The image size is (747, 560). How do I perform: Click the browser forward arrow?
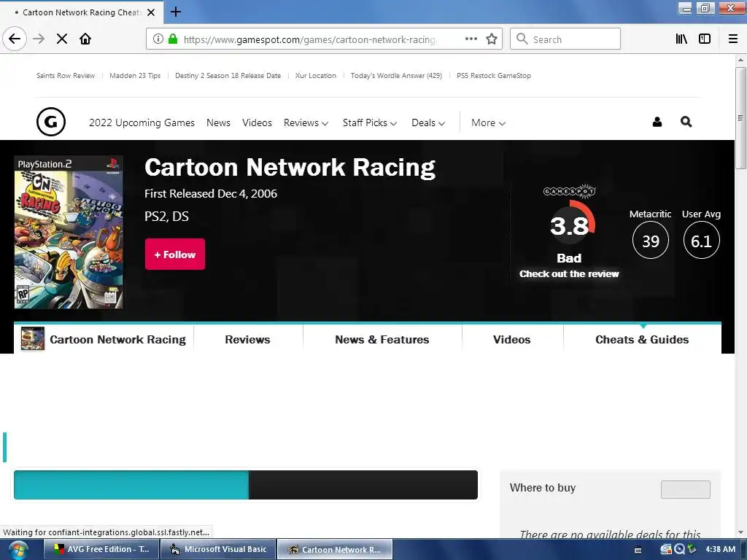click(x=39, y=39)
